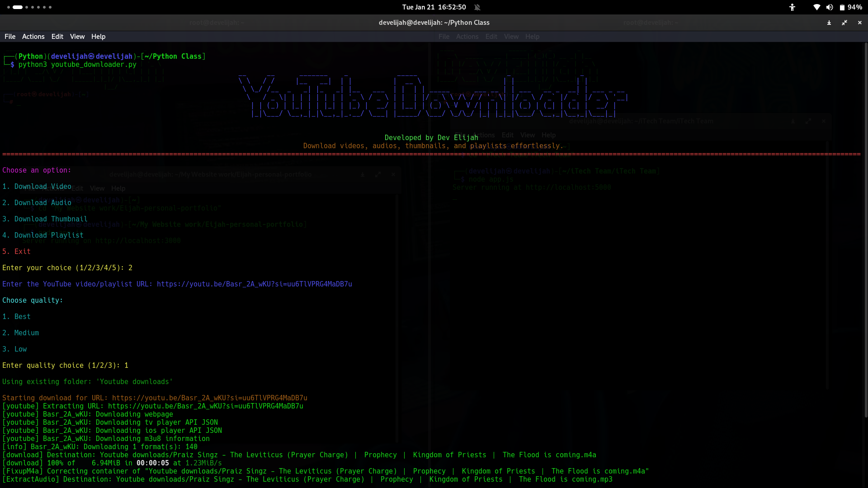Click the workspace indicator dots

point(29,7)
